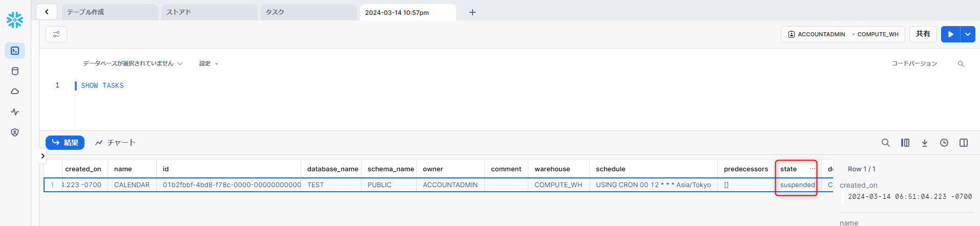Image resolution: width=980 pixels, height=226 pixels.
Task: Open the query details clock icon
Action: click(x=944, y=143)
